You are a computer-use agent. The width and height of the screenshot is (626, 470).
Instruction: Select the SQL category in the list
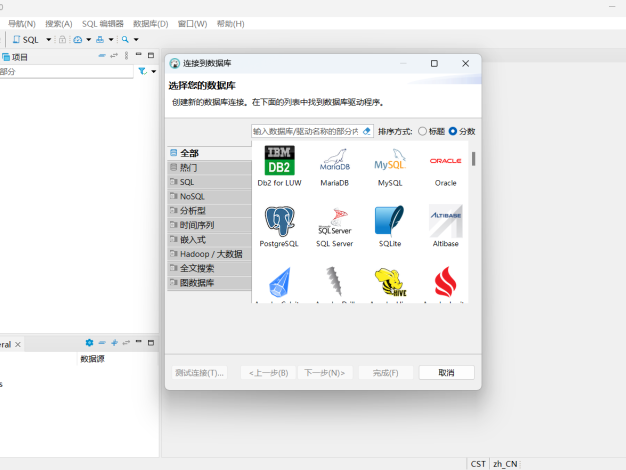[x=209, y=182]
